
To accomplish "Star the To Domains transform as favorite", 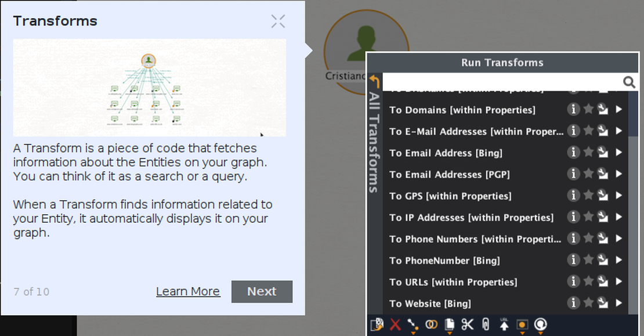I will click(x=588, y=110).
